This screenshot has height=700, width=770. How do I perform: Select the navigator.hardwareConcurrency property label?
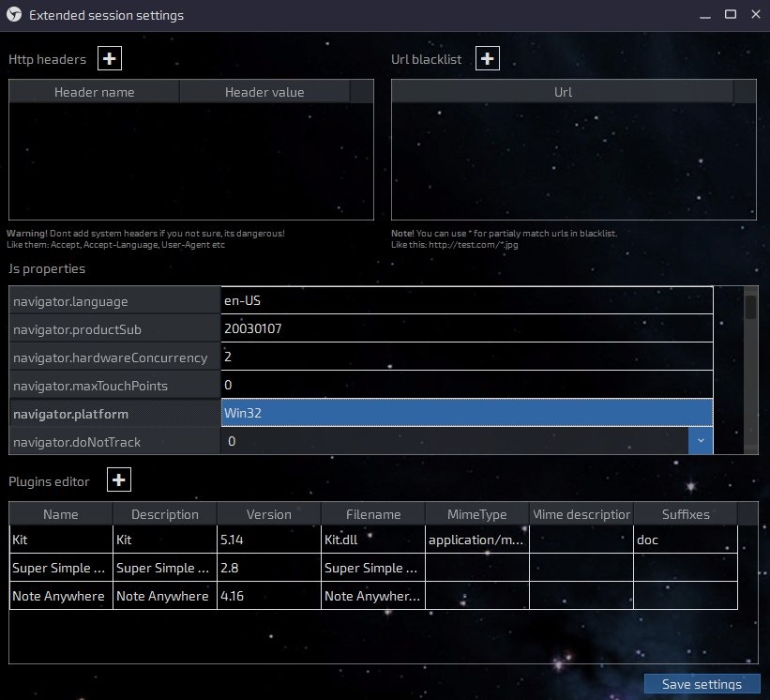pos(115,358)
